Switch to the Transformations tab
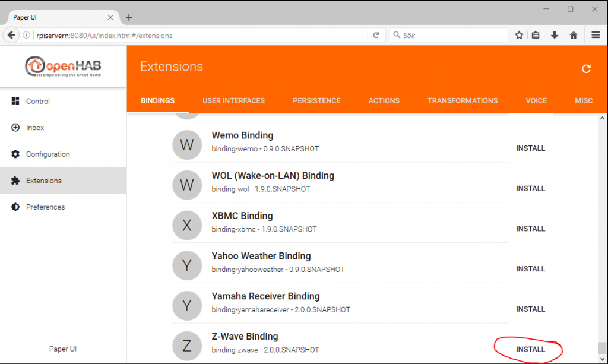 tap(463, 101)
